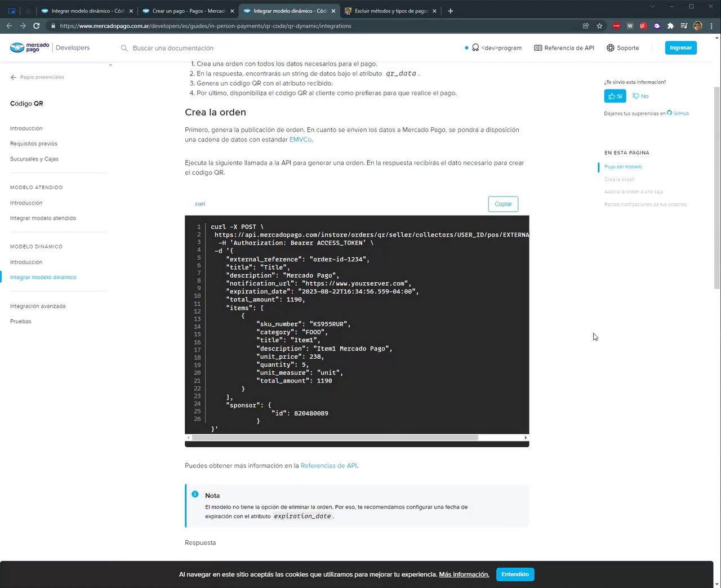Open Introducción under Modelo Atendido

pyautogui.click(x=26, y=203)
